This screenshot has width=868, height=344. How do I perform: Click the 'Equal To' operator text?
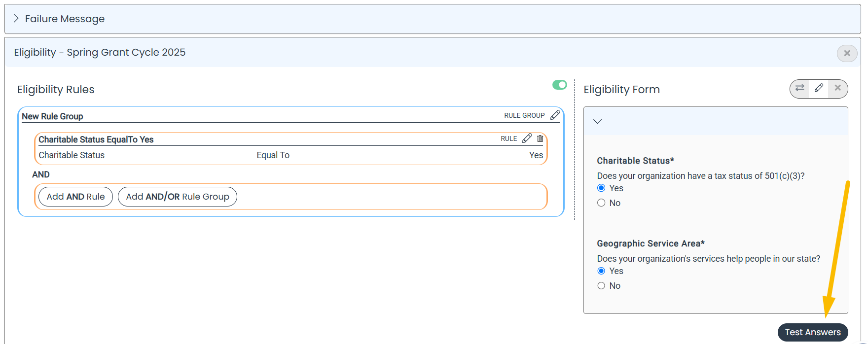[273, 155]
